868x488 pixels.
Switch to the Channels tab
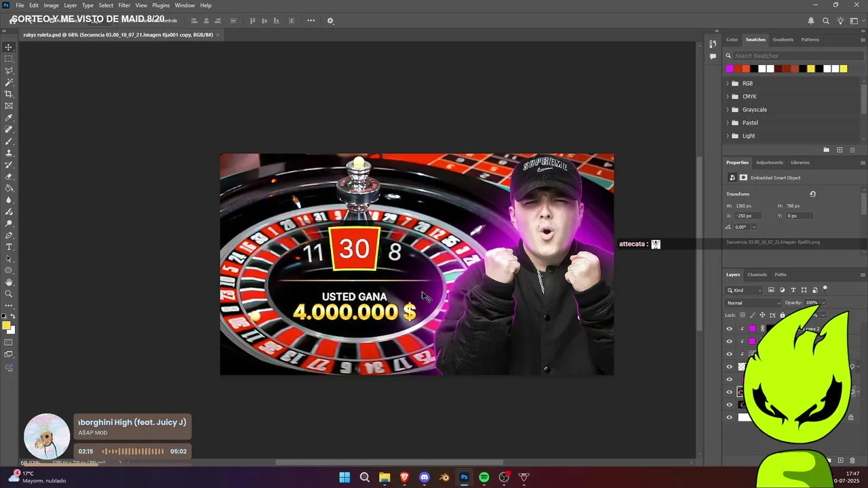tap(757, 274)
